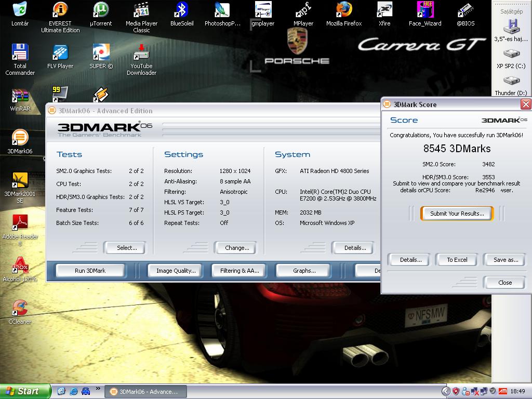Open the @BIOS desktop shortcut

[465, 14]
